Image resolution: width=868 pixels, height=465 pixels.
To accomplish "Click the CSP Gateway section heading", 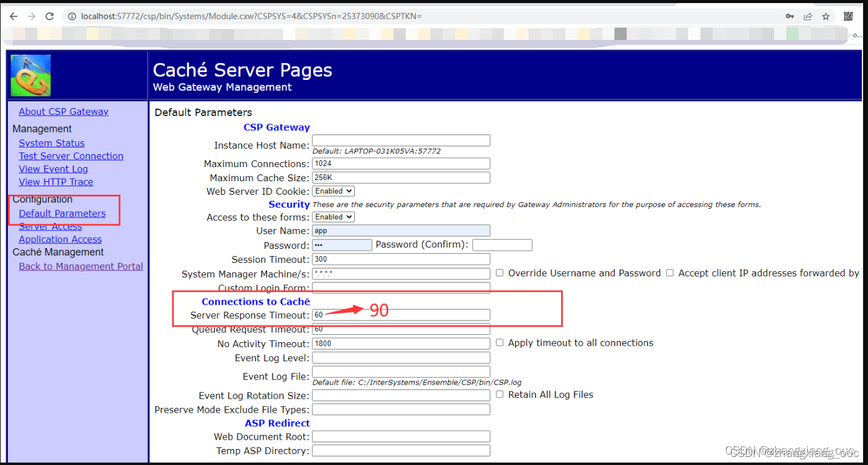I will 277,128.
